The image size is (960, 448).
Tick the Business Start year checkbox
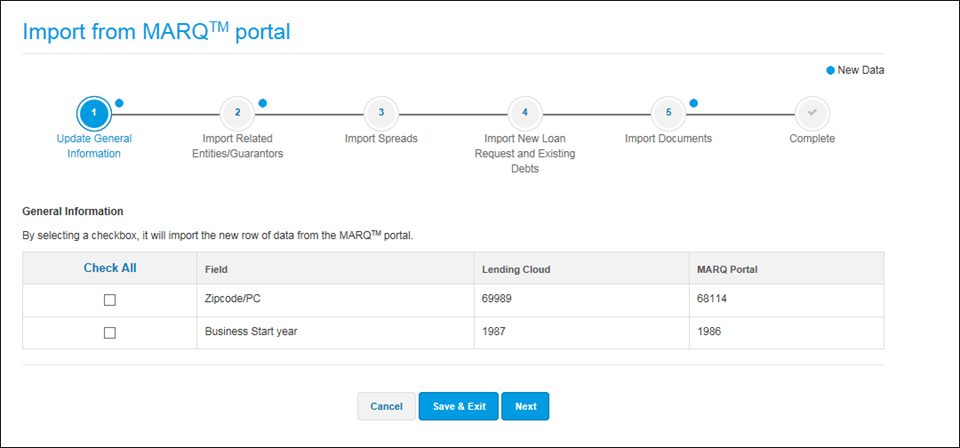tap(110, 333)
